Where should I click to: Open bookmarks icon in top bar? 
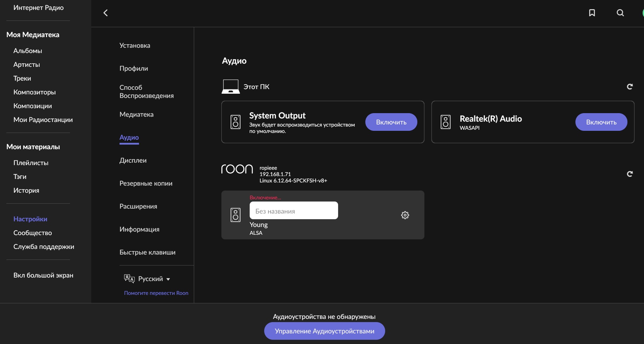click(592, 13)
